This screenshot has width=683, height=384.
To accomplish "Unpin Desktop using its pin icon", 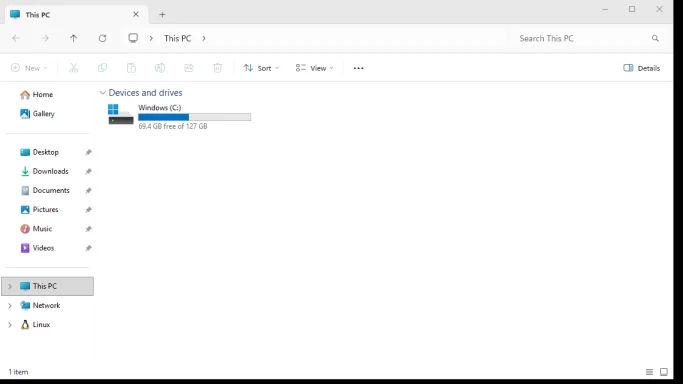I will point(88,152).
